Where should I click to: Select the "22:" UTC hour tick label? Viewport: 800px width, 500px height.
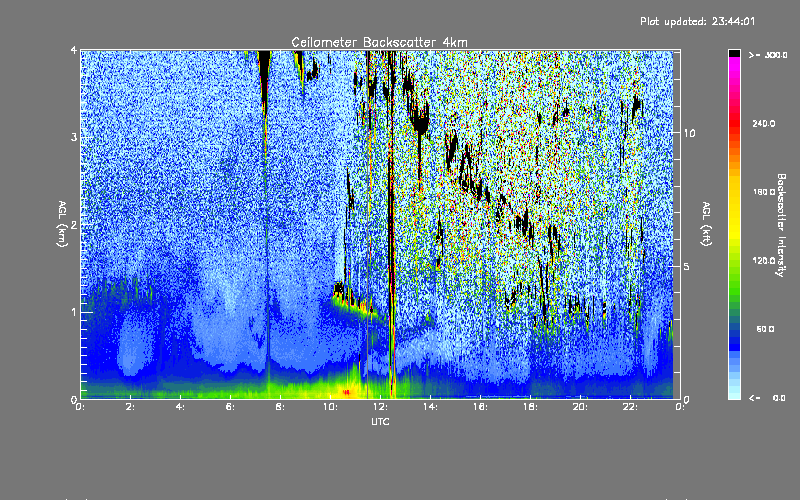point(631,407)
